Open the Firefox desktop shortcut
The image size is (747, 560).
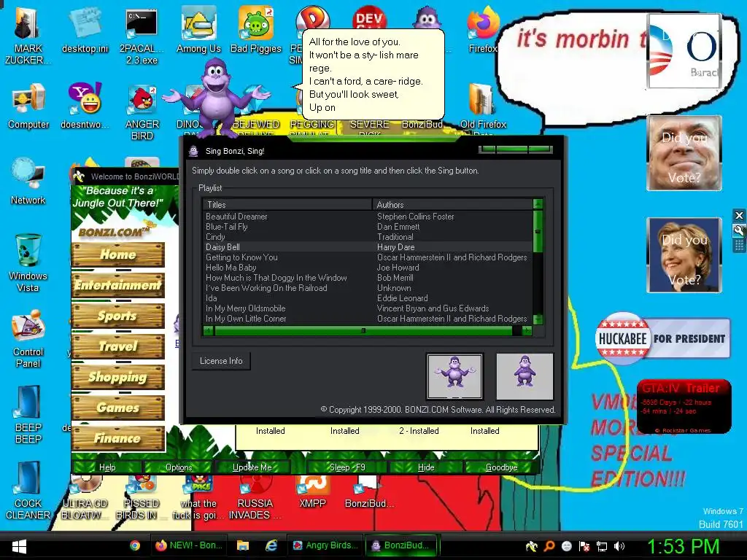[x=483, y=31]
